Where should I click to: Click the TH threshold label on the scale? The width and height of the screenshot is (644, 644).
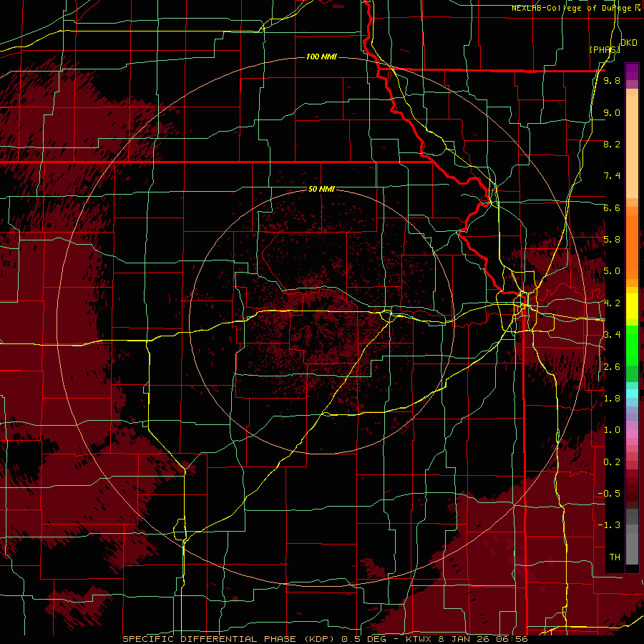point(615,557)
